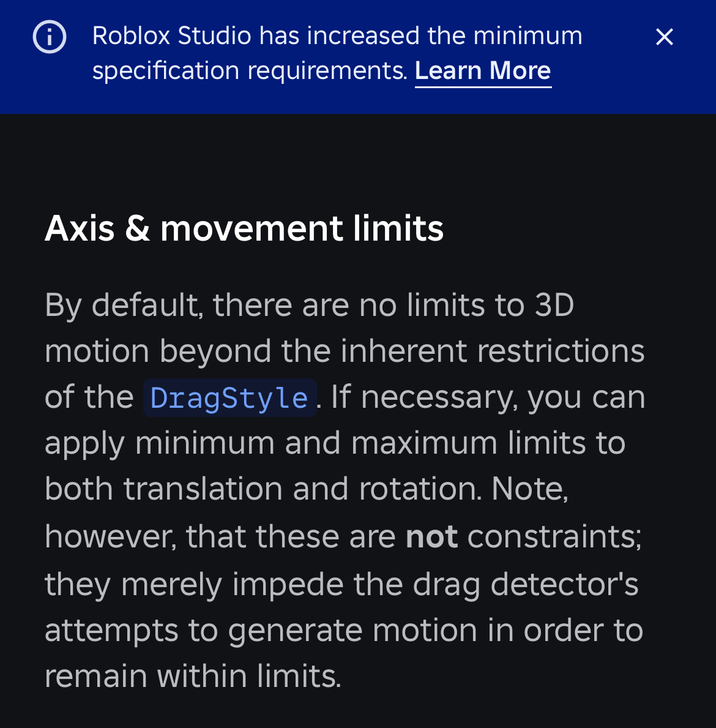Screen dimensions: 716x728
Task: Click the closing phrase "remain within limits."
Action: click(193, 677)
